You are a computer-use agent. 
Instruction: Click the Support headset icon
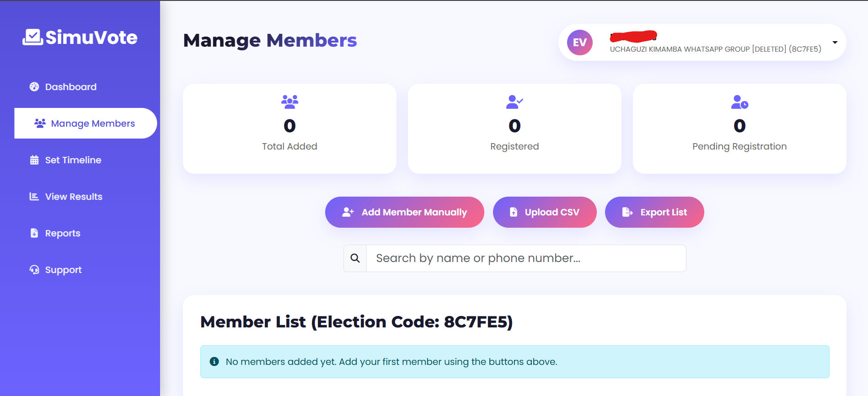33,269
